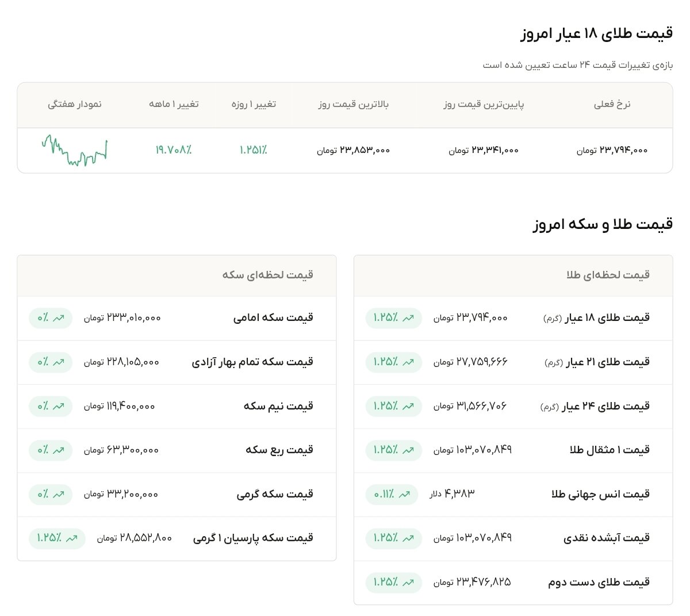Open قیمت سکه امامی link
The image size is (690, 616).
(273, 317)
